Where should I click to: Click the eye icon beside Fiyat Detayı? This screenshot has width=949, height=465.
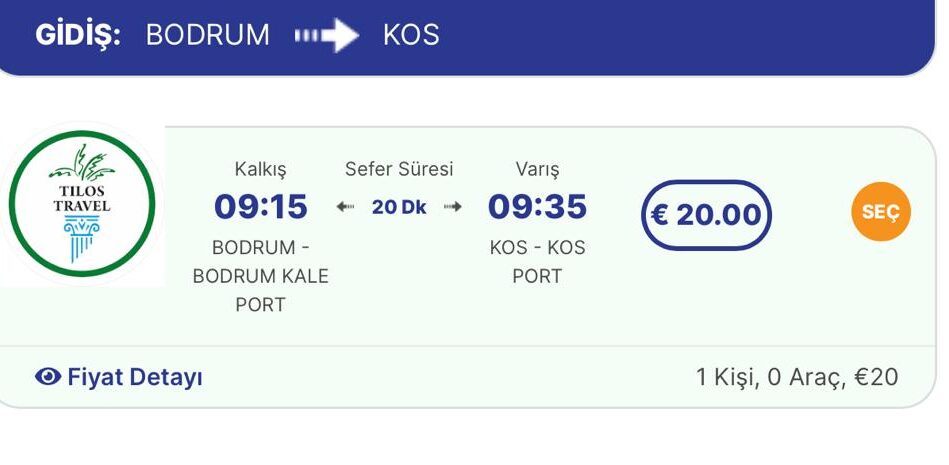(47, 377)
